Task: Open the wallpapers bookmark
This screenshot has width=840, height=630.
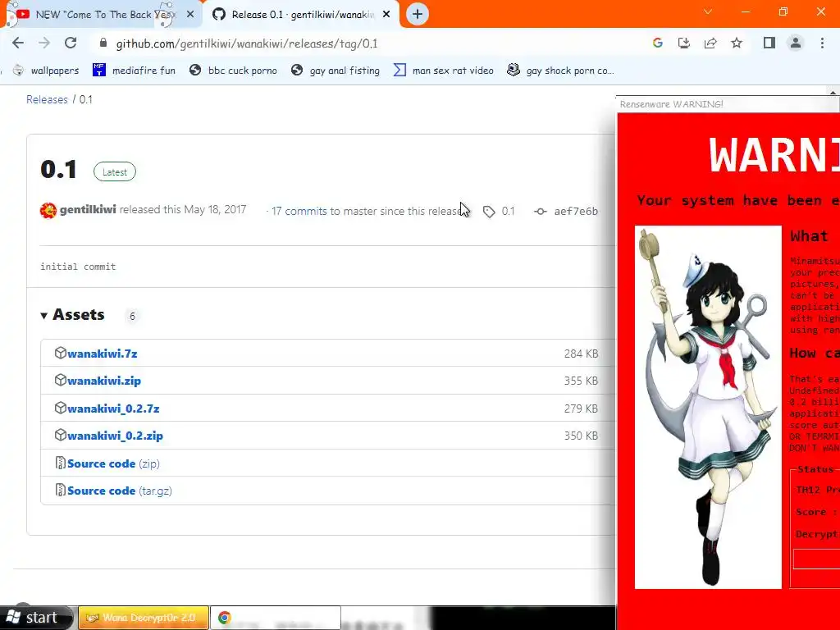Action: tap(46, 71)
